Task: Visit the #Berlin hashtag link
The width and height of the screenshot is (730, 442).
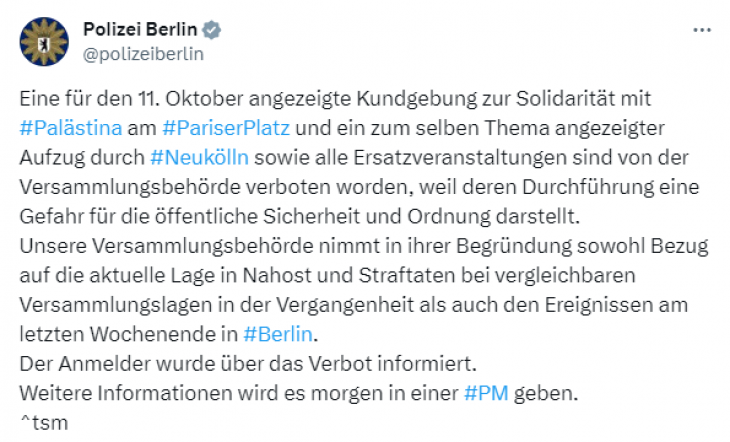Action: click(278, 334)
